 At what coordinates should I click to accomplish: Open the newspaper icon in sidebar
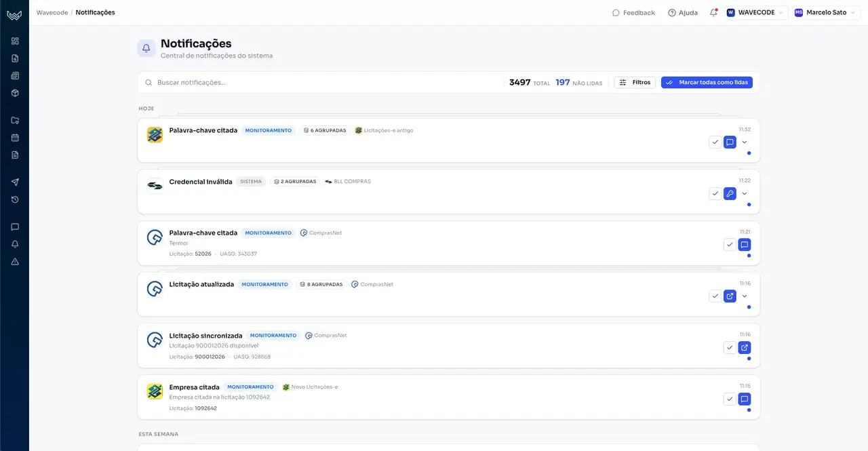(15, 75)
